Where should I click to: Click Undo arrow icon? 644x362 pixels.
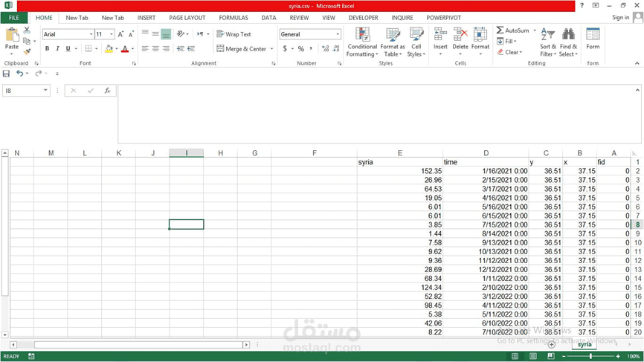click(19, 74)
